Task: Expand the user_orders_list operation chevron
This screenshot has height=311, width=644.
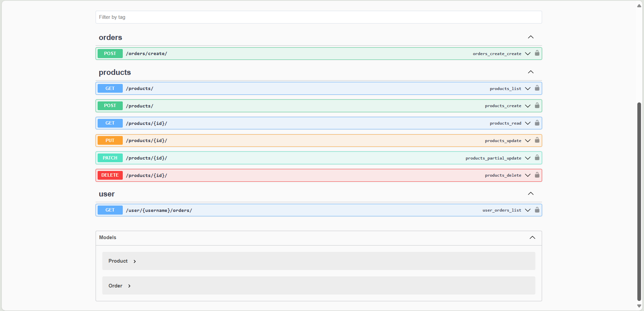Action: (x=528, y=210)
